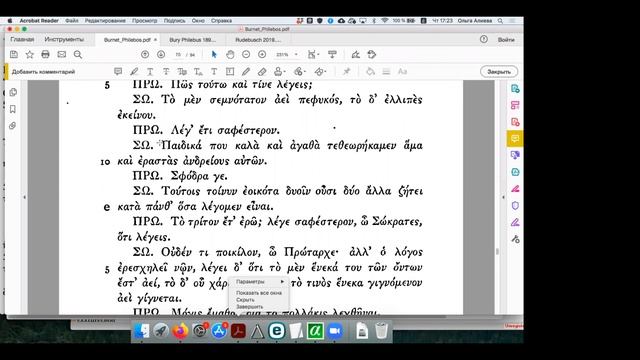The height and width of the screenshot is (360, 640).
Task: Open the page thumbnails panel icon
Action: pos(13,92)
